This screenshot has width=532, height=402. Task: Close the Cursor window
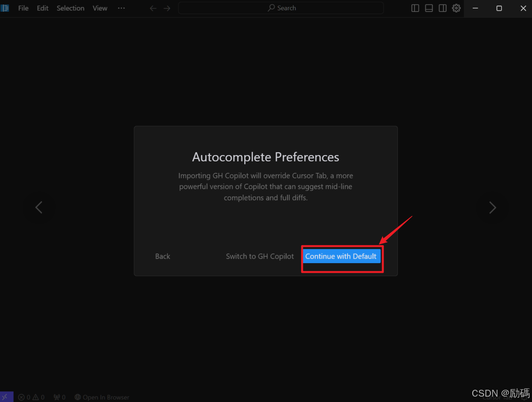(523, 8)
